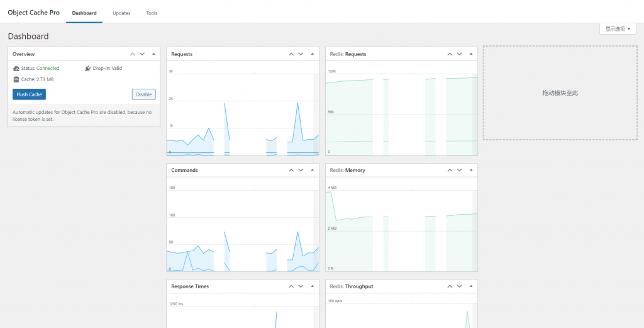The width and height of the screenshot is (644, 328).
Task: Collapse the Commands panel via triangle
Action: coord(313,170)
